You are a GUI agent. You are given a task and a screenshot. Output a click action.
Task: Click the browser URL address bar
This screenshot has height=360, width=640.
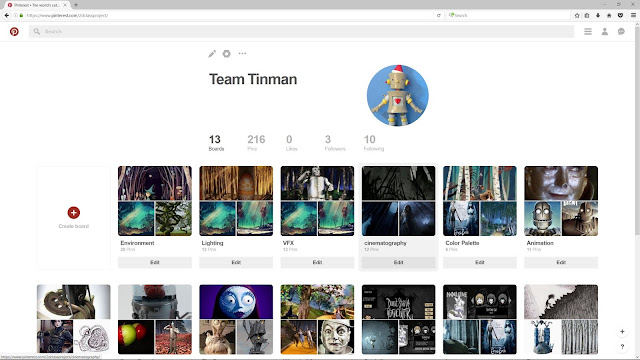[229, 15]
